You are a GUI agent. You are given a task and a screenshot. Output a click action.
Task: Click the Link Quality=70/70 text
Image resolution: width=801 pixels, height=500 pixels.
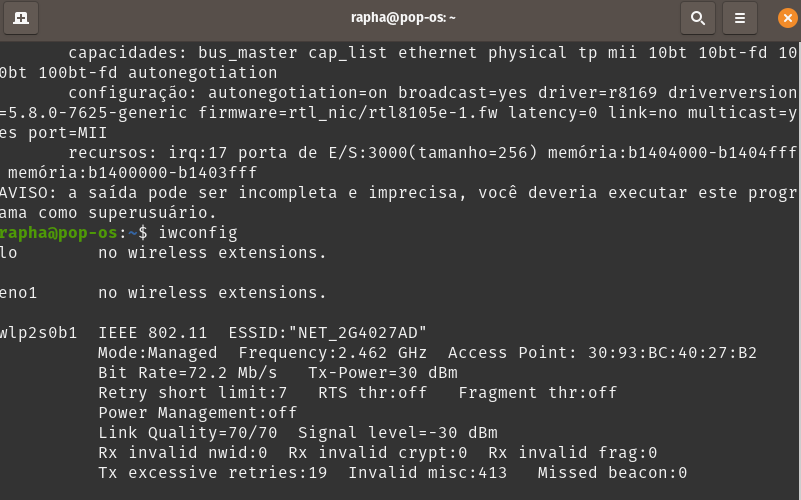(187, 433)
